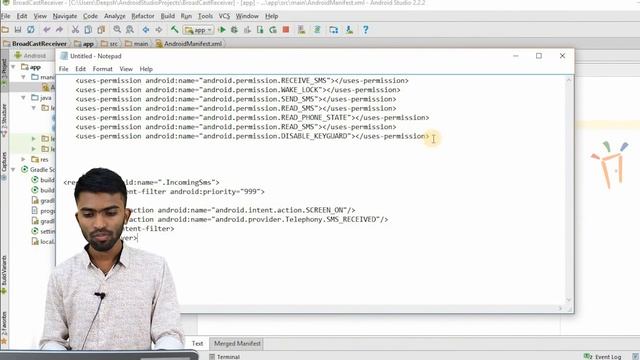Open the Event Log tool window
640x360 pixels.
[x=603, y=357]
